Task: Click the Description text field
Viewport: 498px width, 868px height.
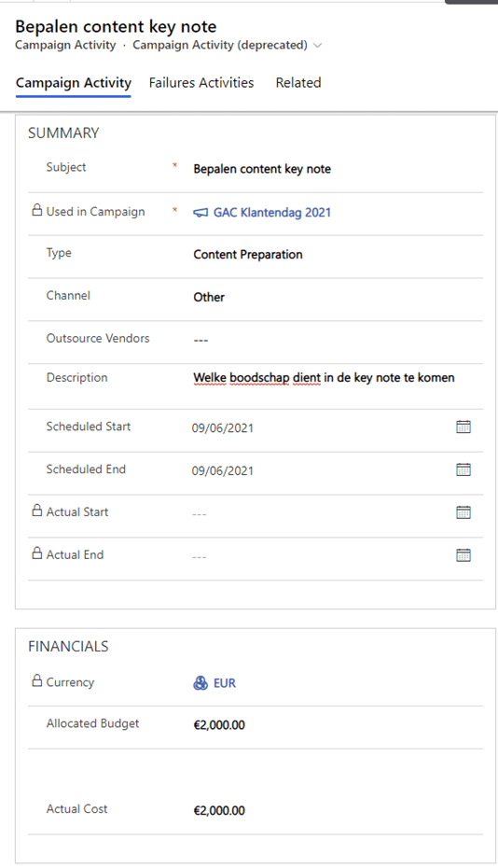Action: pos(324,378)
